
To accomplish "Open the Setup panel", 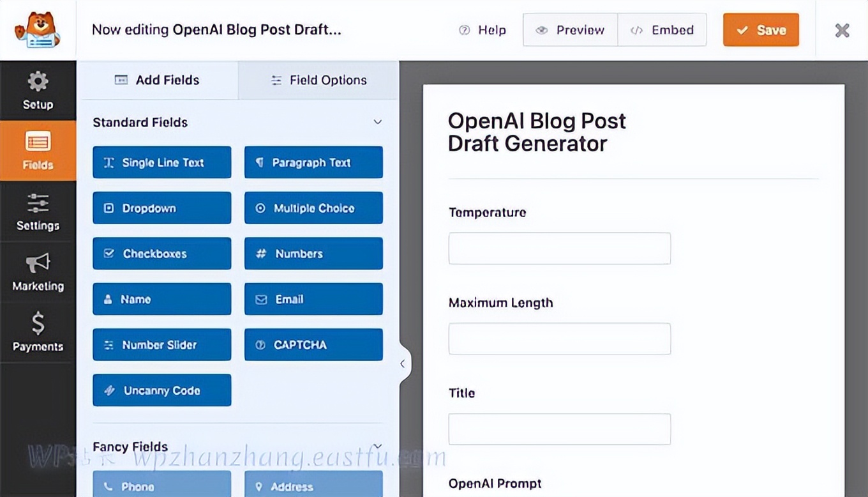I will [x=38, y=91].
